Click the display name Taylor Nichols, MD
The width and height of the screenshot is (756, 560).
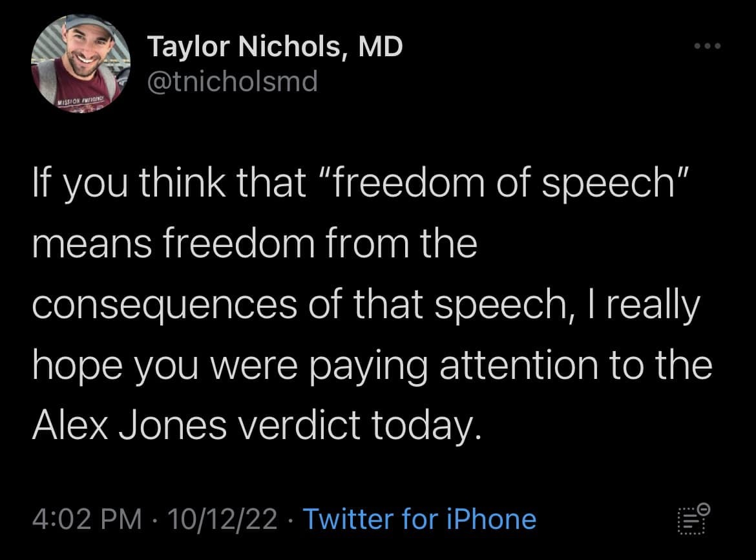(275, 47)
